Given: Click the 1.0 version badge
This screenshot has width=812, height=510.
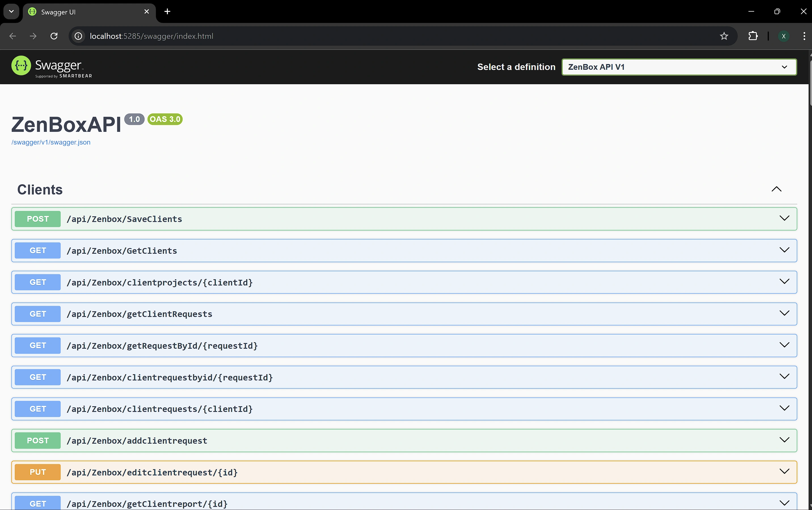Looking at the screenshot, I should pyautogui.click(x=134, y=119).
